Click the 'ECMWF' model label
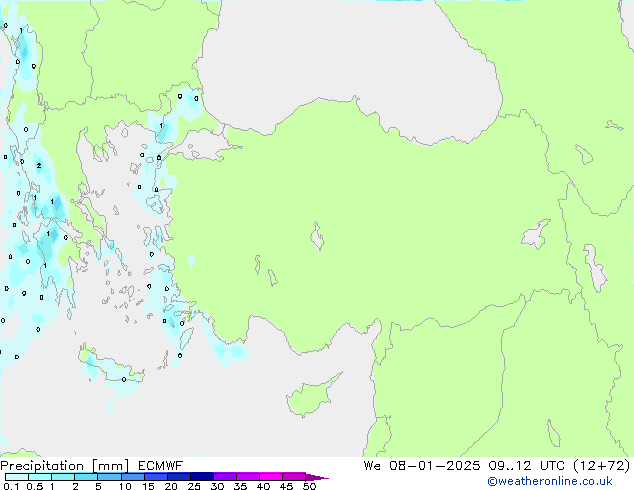This screenshot has width=634, height=490. (x=161, y=466)
